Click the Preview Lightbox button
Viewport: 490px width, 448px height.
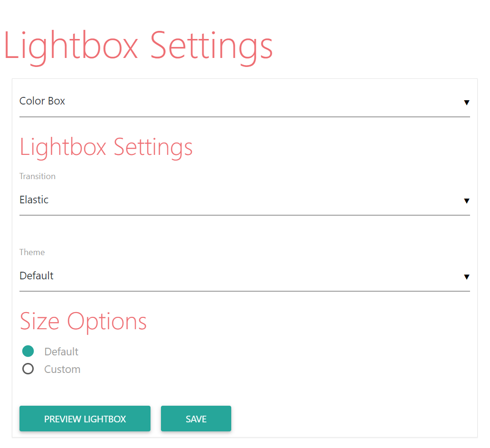pos(85,419)
